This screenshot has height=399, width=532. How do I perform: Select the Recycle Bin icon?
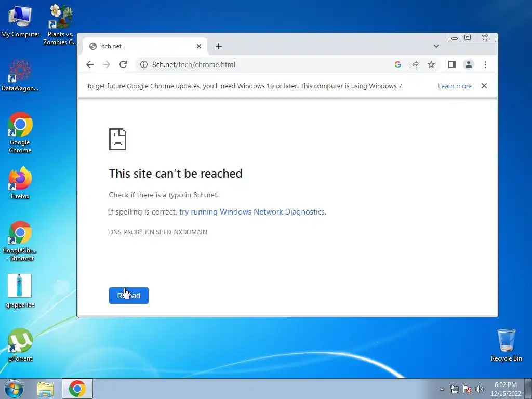506,345
